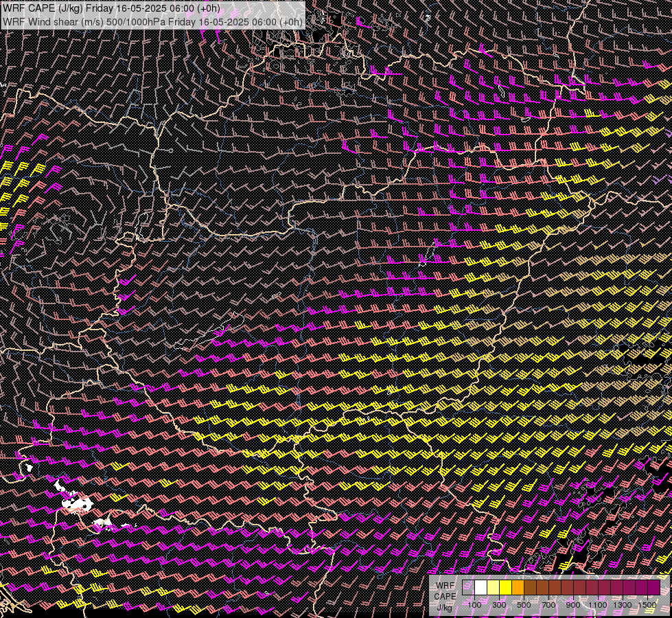Image resolution: width=672 pixels, height=618 pixels.
Task: Click the 1100 legend value
Action: [x=597, y=605]
